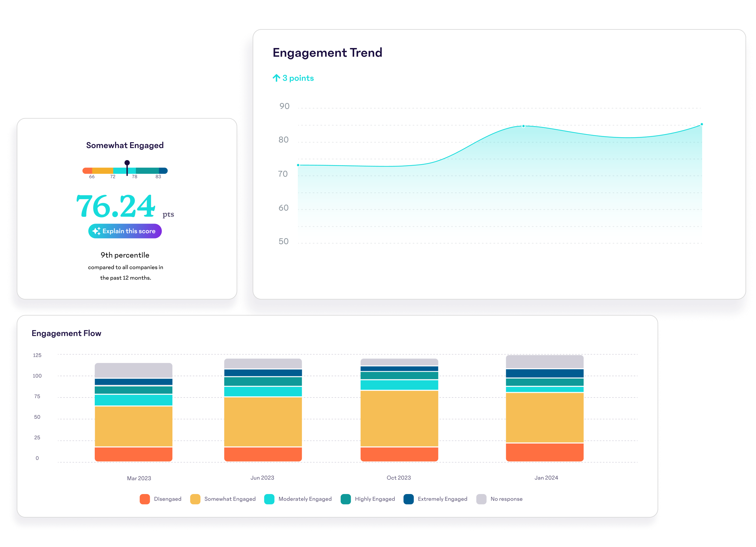756x547 pixels.
Task: Click the Extremely Engaged legend swatch
Action: click(x=408, y=499)
